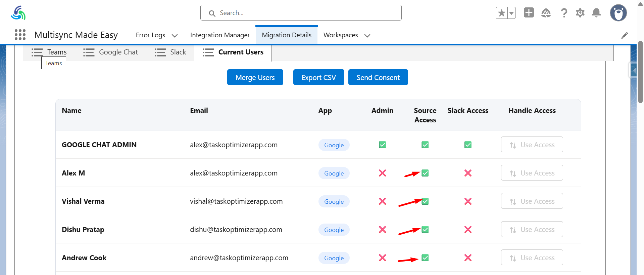This screenshot has height=275, width=644.
Task: Select the Migration Details tab
Action: [287, 35]
